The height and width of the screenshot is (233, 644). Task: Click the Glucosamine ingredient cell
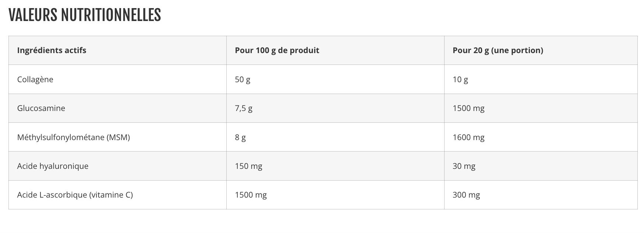pyautogui.click(x=41, y=108)
